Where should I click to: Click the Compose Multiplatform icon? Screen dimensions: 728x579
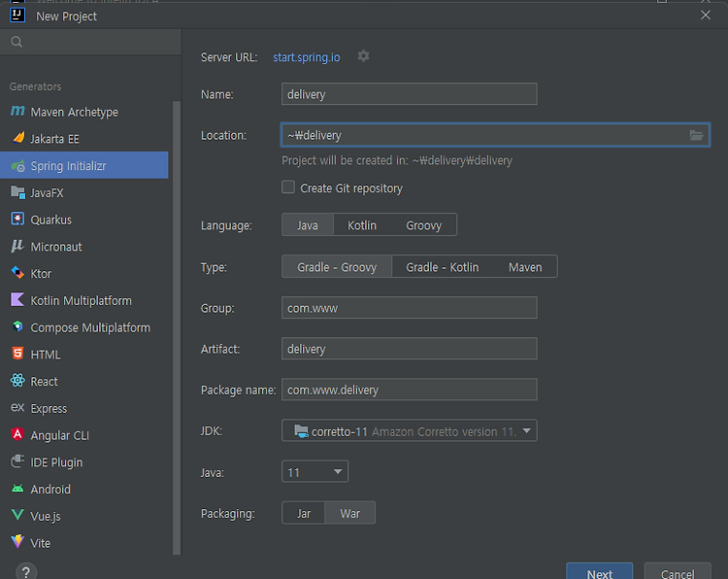(17, 326)
